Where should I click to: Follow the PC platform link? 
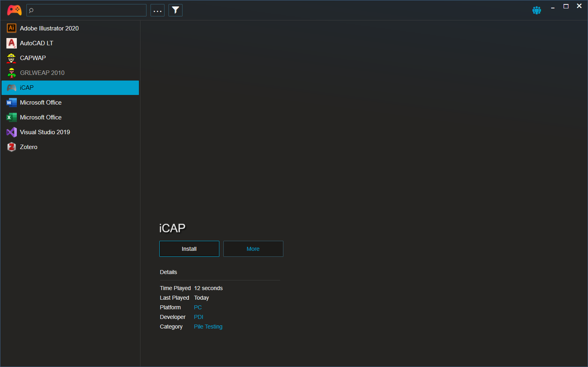(198, 307)
